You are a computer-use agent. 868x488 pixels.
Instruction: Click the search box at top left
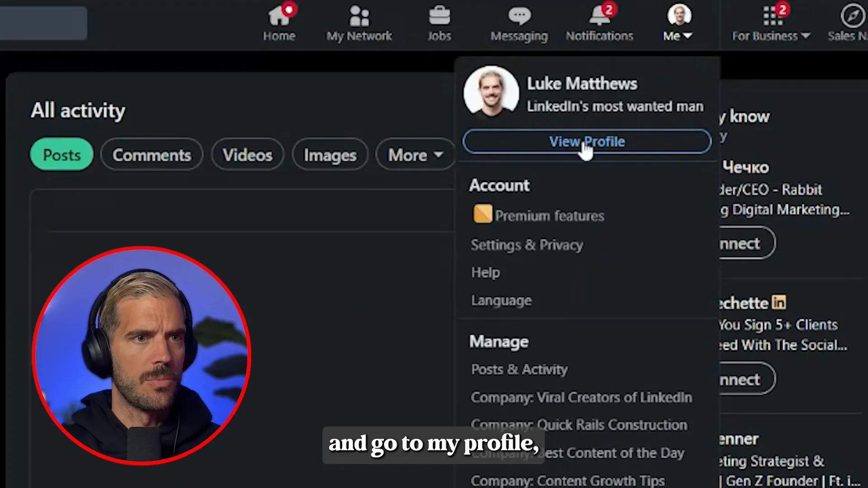coord(43,23)
